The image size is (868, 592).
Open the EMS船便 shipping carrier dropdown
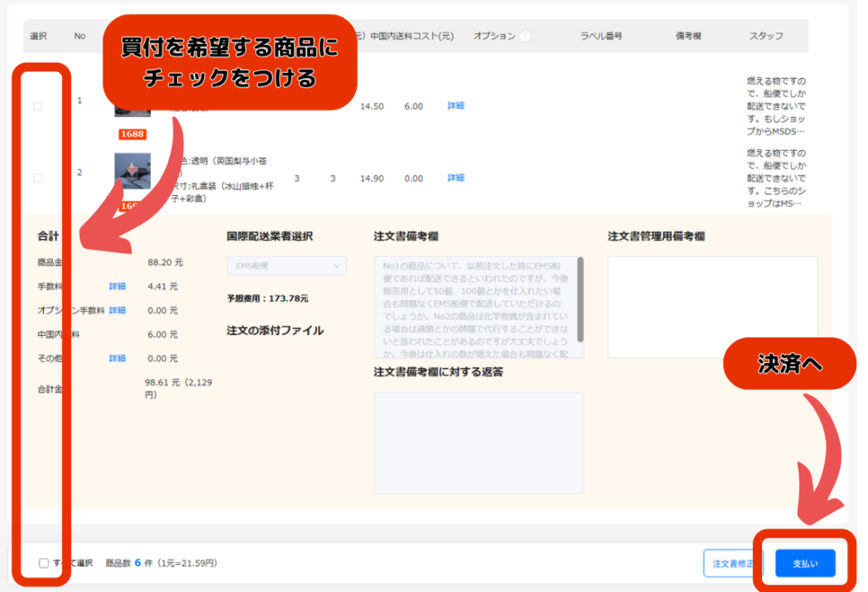point(287,266)
